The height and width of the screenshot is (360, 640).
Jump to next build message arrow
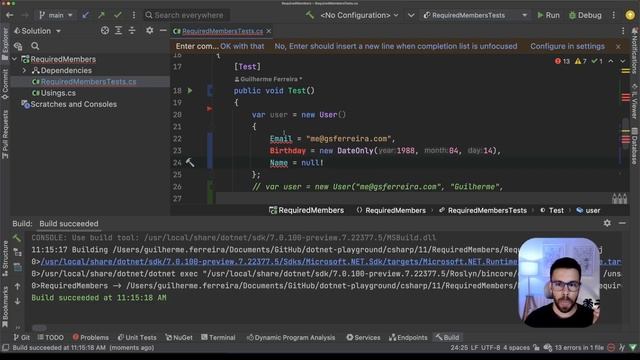coord(18,302)
